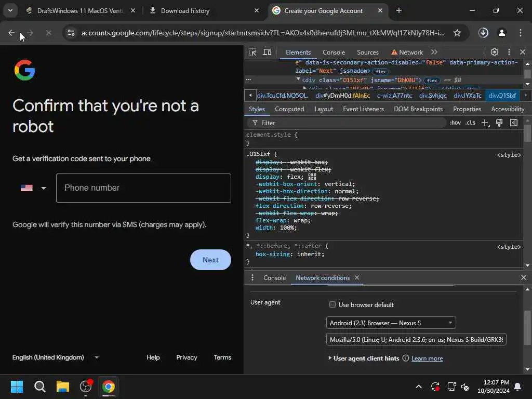Toggle device toolbar icon in DevTools
The width and height of the screenshot is (532, 399).
click(268, 52)
